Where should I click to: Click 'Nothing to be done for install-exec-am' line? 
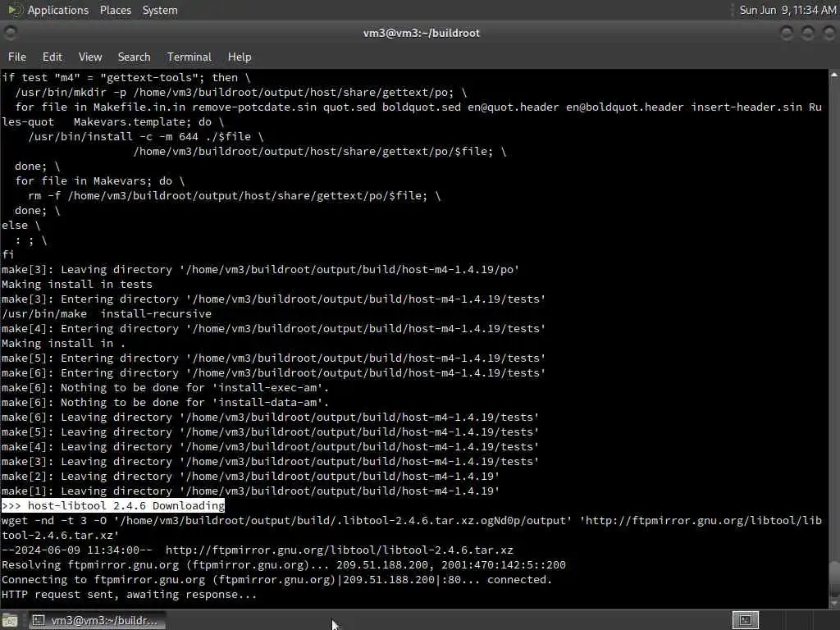[x=165, y=388]
